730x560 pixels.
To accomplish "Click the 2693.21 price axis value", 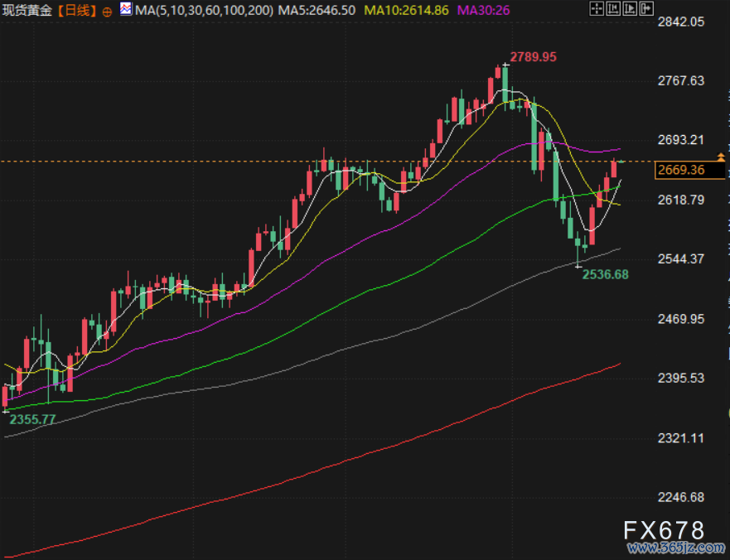I will coord(680,140).
